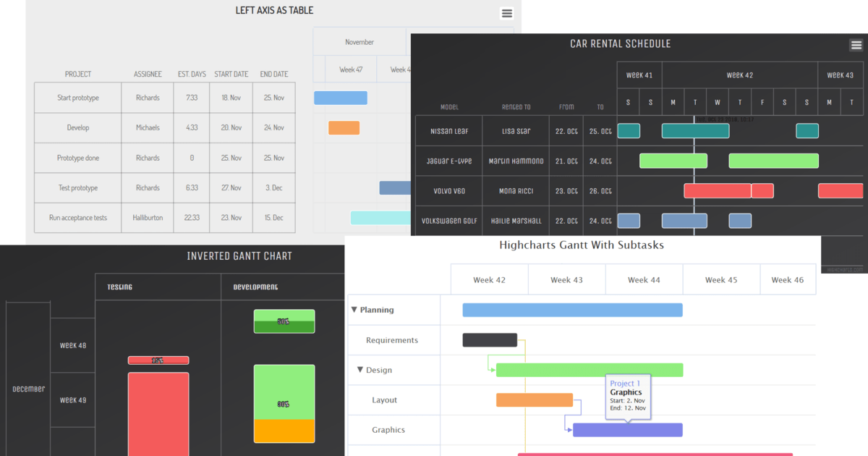868x456 pixels.
Task: Click the Week 45 header in Subtasks chart
Action: coord(721,279)
